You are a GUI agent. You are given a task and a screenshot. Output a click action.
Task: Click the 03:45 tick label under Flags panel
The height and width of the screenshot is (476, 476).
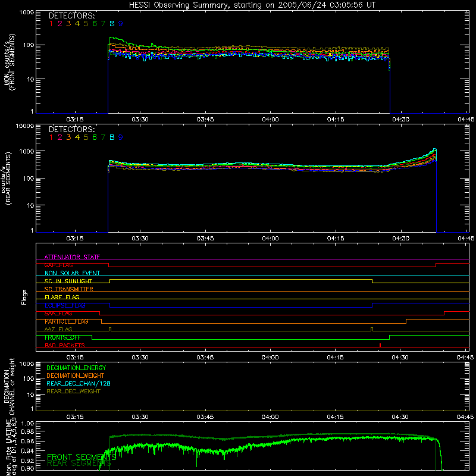pos(205,358)
